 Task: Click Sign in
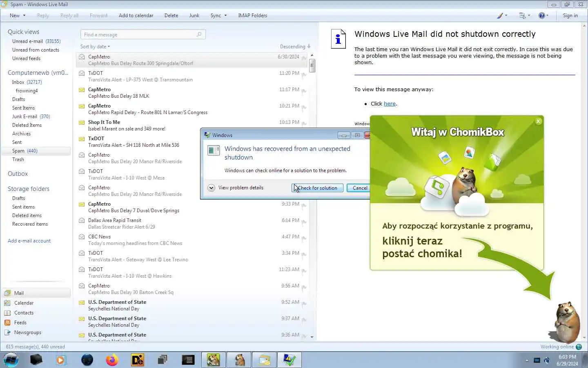[570, 16]
